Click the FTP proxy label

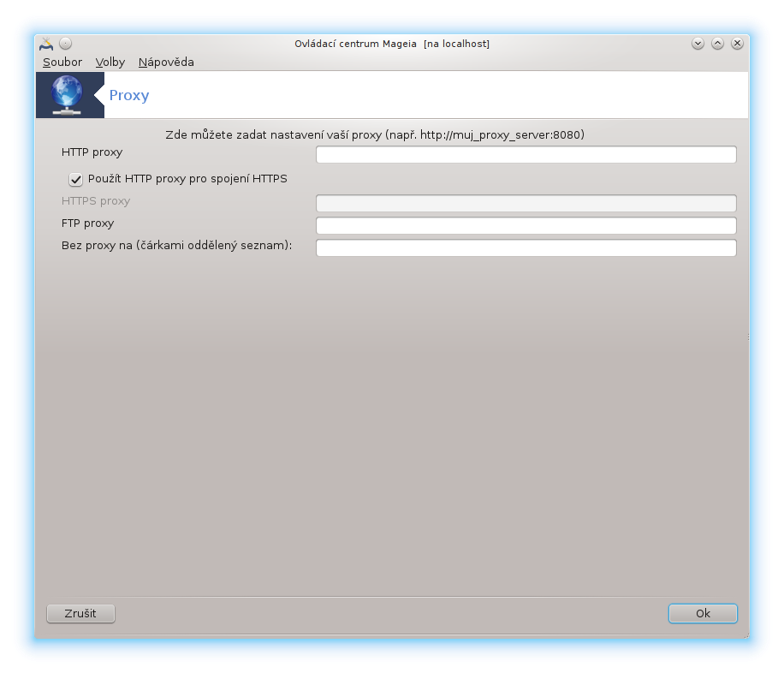[x=87, y=223]
